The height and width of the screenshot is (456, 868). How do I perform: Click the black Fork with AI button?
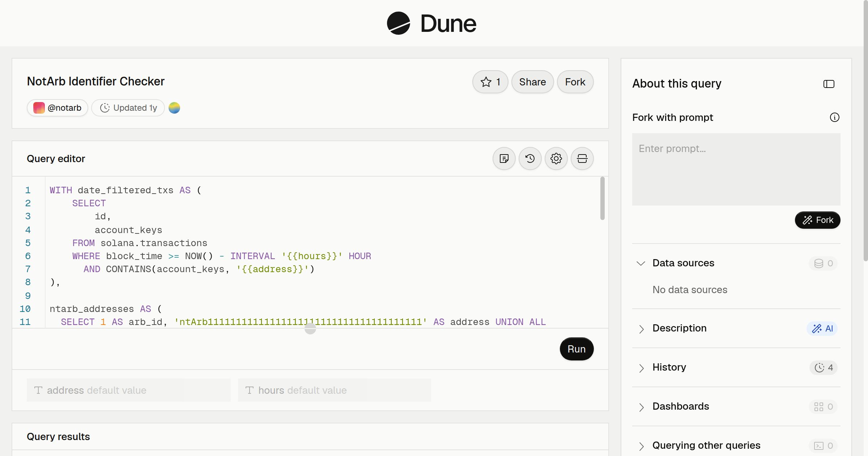817,220
